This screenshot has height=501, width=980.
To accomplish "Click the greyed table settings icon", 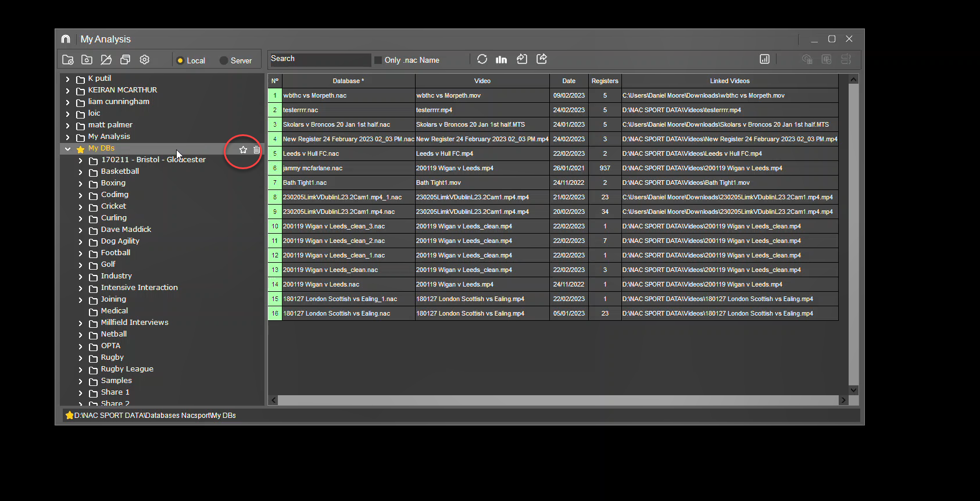I will pos(827,59).
